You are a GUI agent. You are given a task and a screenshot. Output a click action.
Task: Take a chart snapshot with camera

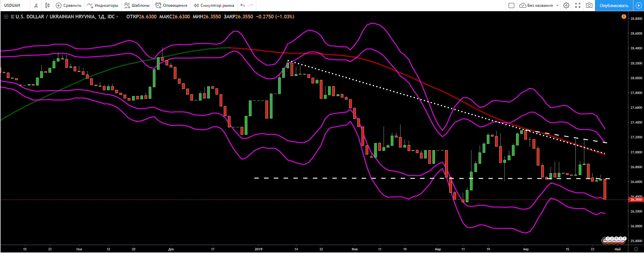589,5
